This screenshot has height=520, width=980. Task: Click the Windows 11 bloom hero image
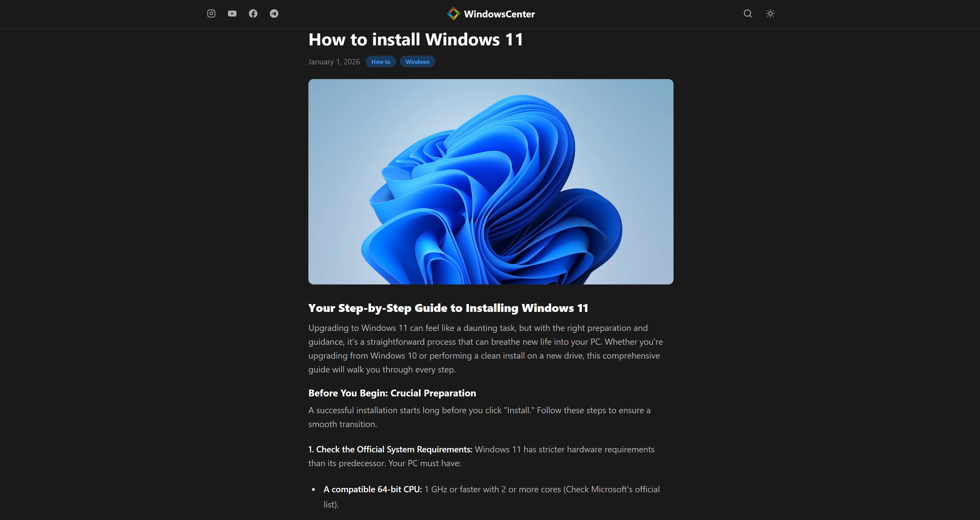pos(491,181)
